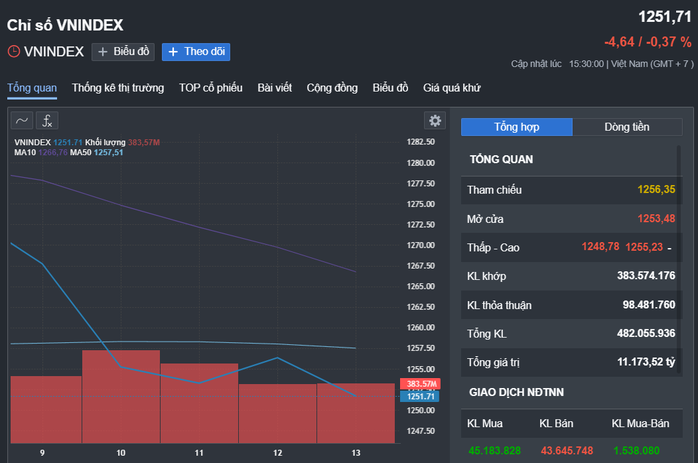Click the red 383.57M volume axis label
The height and width of the screenshot is (463, 698).
click(x=421, y=384)
